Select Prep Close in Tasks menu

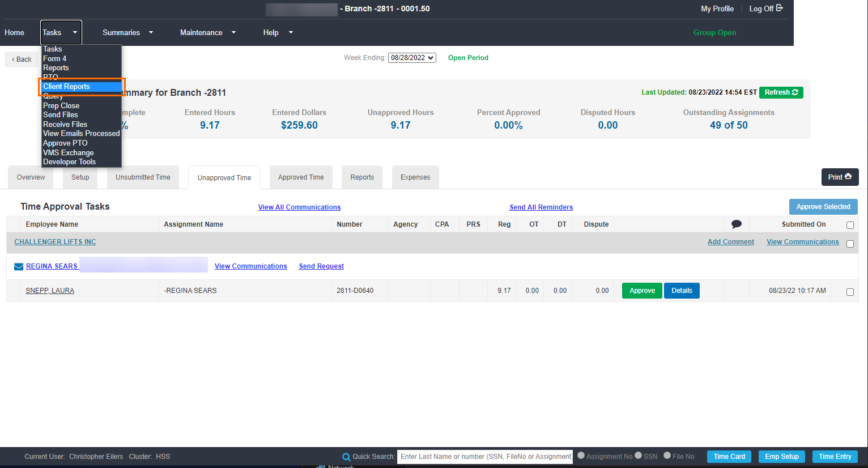61,106
